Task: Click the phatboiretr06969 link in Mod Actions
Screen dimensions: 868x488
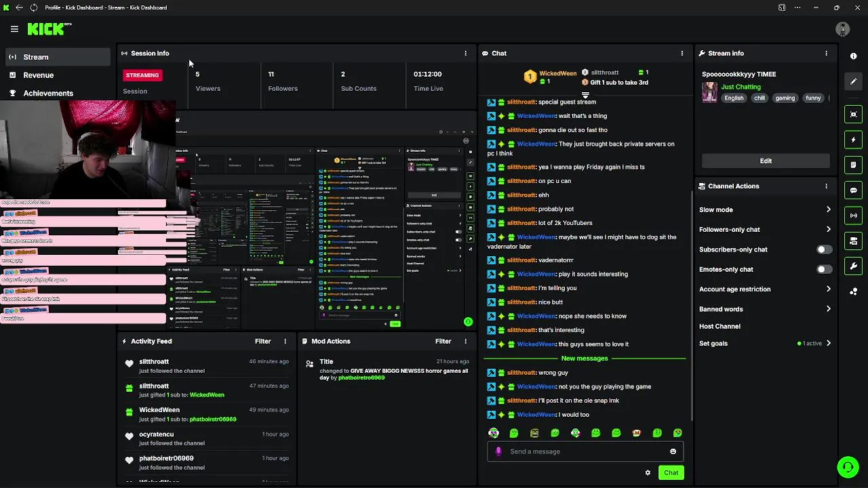Action: point(361,378)
